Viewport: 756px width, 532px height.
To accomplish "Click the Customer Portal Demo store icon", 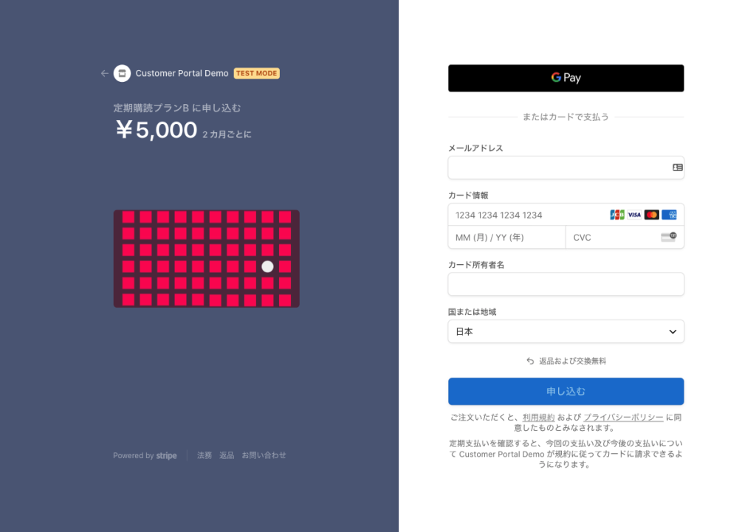I will (122, 74).
